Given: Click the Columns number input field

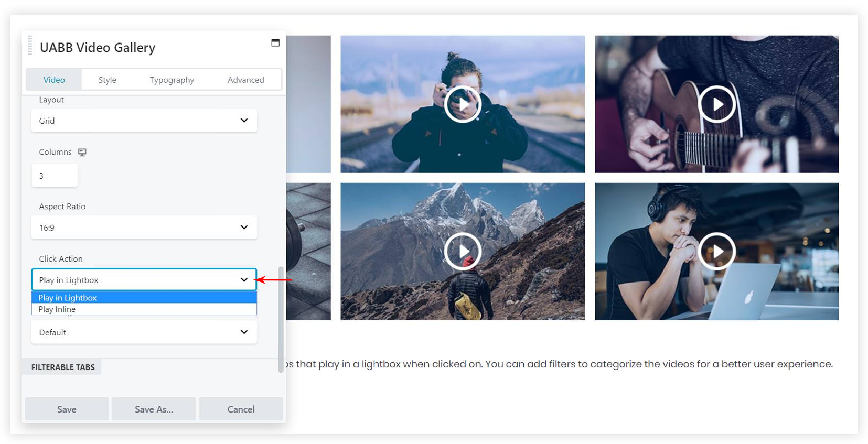Looking at the screenshot, I should coord(55,176).
